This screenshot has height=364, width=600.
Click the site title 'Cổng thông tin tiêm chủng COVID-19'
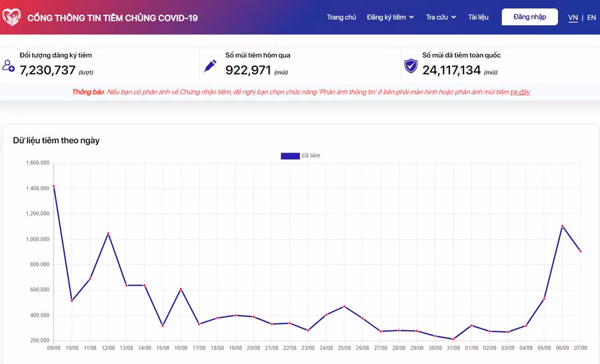point(112,18)
